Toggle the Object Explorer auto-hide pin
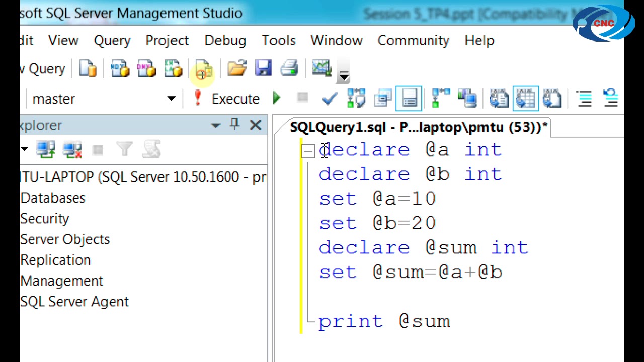Image resolution: width=644 pixels, height=362 pixels. pos(235,125)
